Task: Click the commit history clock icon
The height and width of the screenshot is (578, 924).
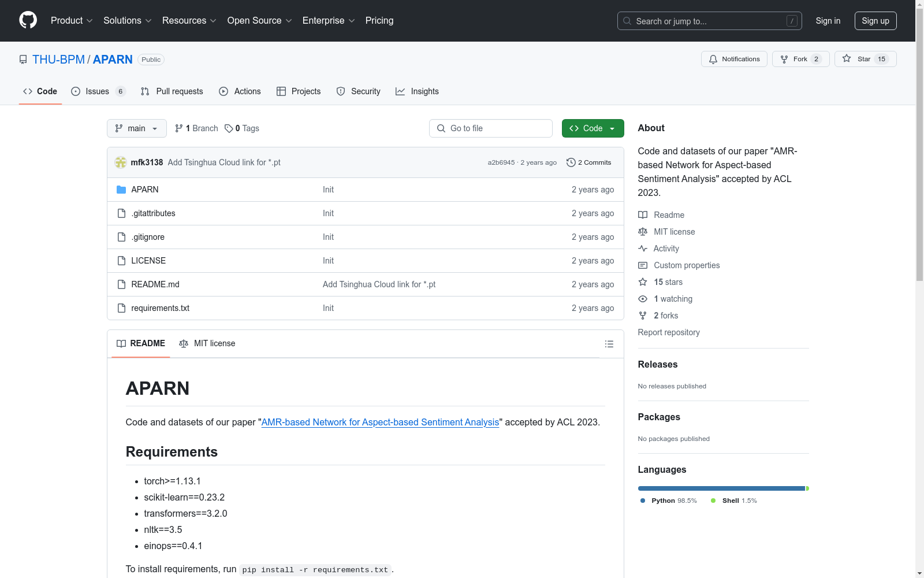Action: [x=571, y=162]
